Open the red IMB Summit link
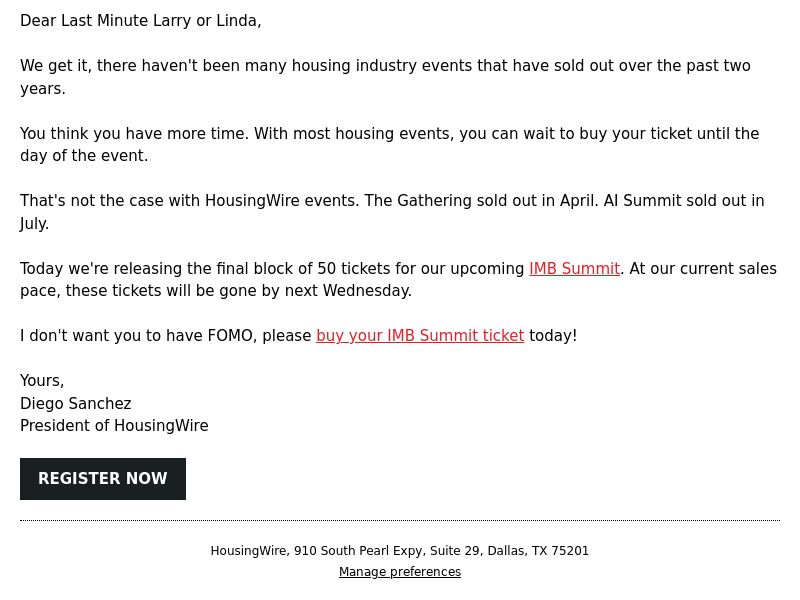This screenshot has height=600, width=800. click(574, 268)
